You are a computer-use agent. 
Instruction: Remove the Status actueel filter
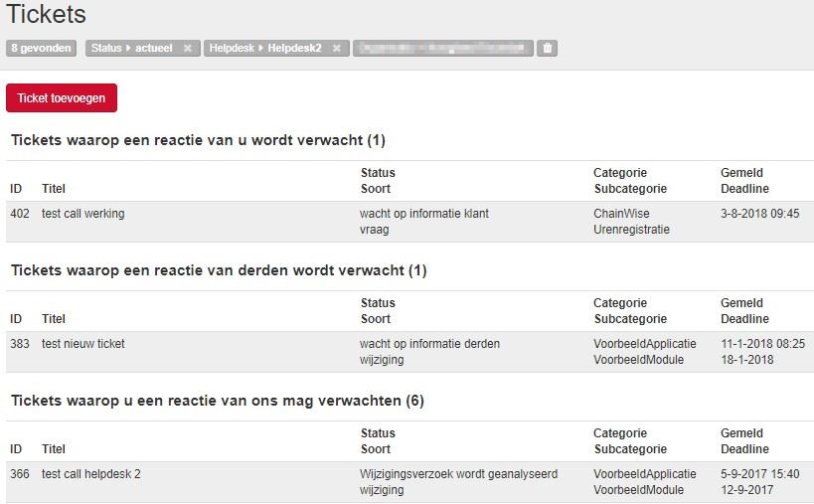[x=187, y=48]
